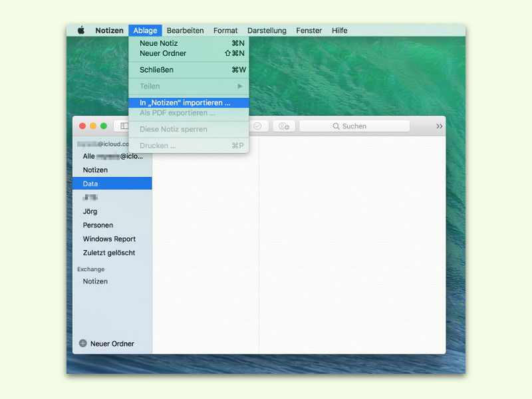Screen dimensions: 532x399
Task: Open the Apple menu
Action: pos(81,30)
